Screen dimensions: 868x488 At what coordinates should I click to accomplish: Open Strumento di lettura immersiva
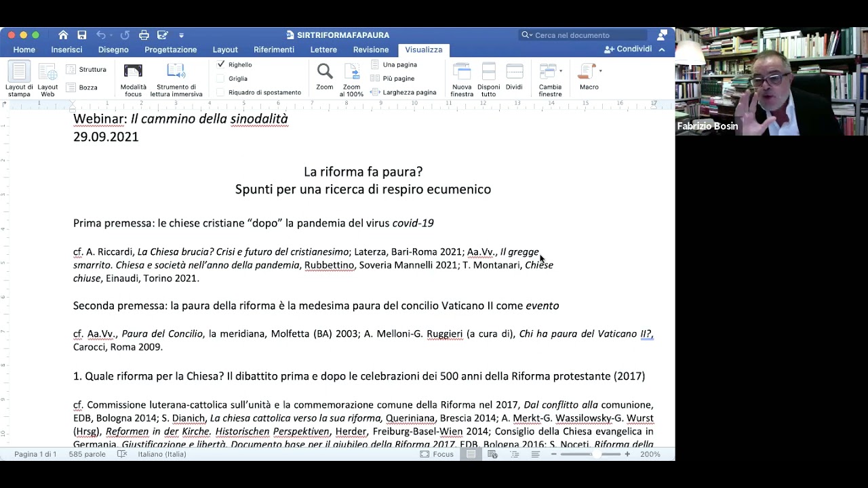pyautogui.click(x=176, y=79)
